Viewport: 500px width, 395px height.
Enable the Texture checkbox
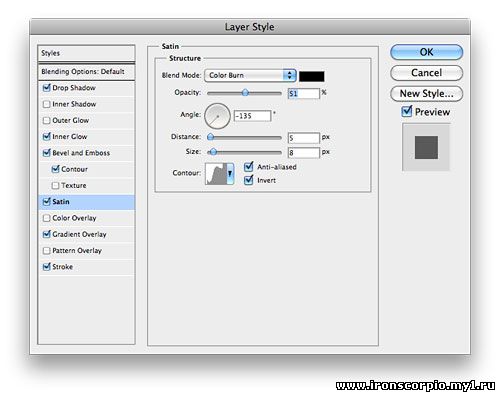coord(56,186)
